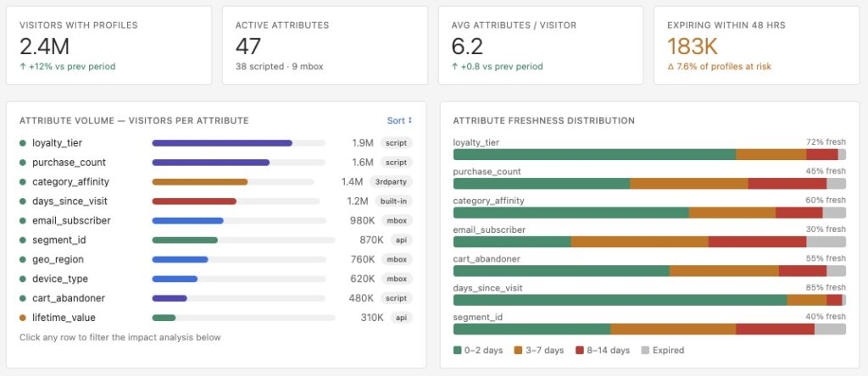Toggle the Expired legend item
868x376 pixels.
click(x=662, y=350)
